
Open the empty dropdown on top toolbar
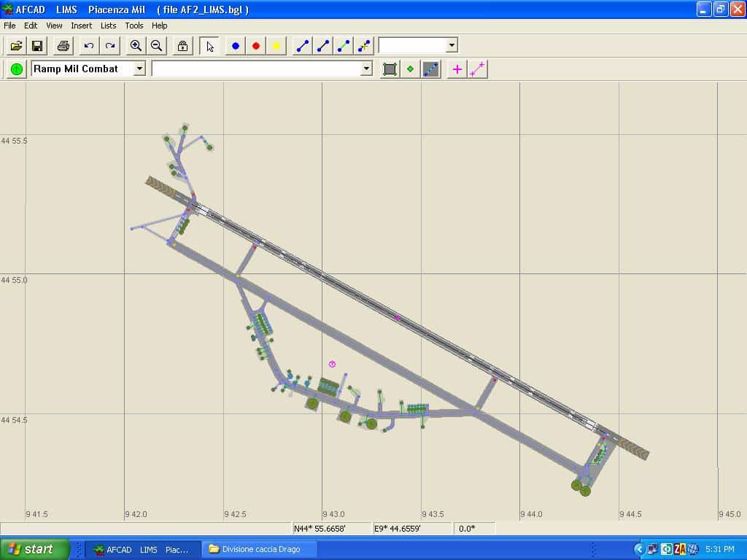tap(452, 45)
